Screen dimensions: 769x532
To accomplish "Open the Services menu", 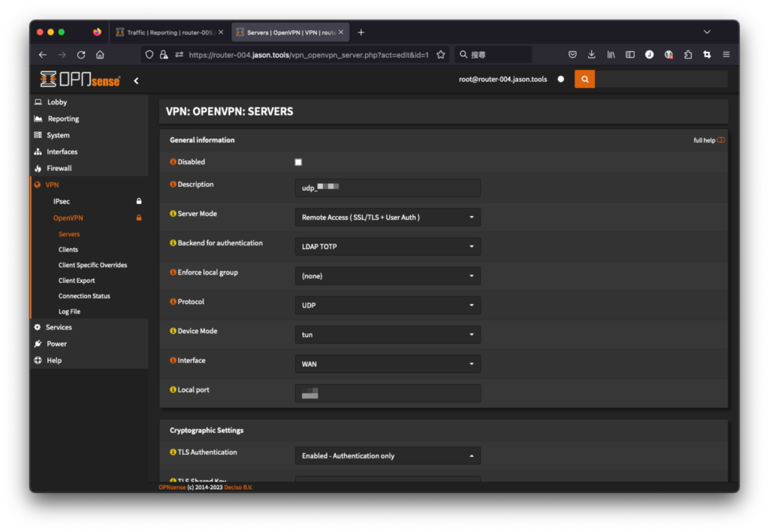I will 89,327.
